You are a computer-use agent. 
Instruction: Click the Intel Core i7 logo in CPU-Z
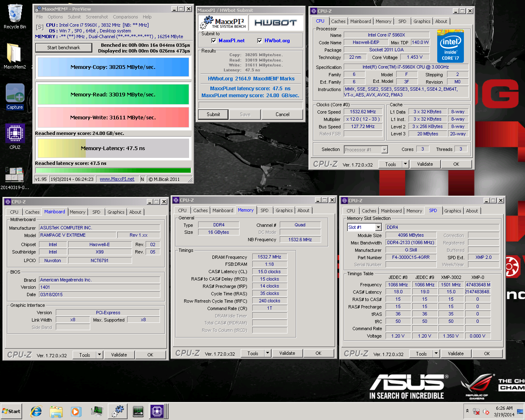point(450,46)
